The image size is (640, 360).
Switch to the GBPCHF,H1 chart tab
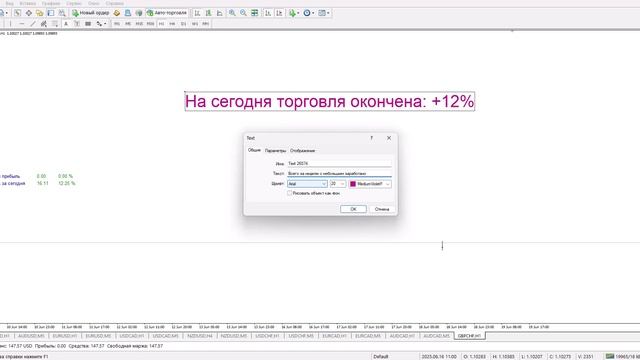click(x=469, y=336)
